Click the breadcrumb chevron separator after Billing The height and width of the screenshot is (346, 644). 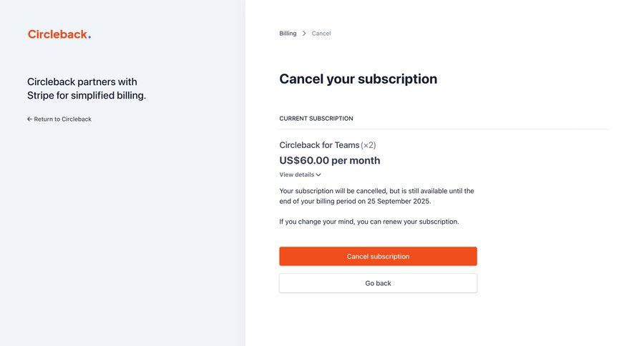tap(304, 34)
